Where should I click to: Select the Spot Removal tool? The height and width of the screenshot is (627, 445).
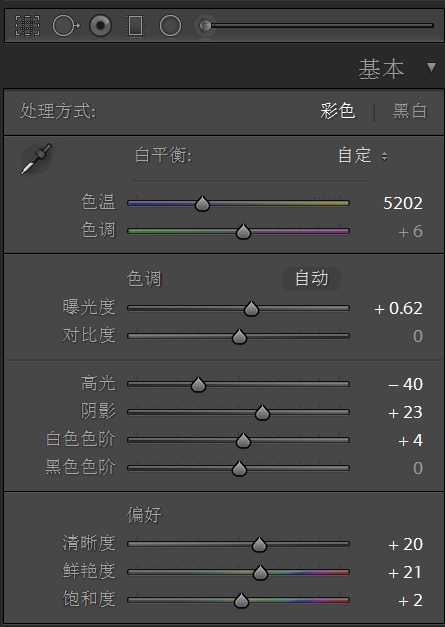(66, 26)
